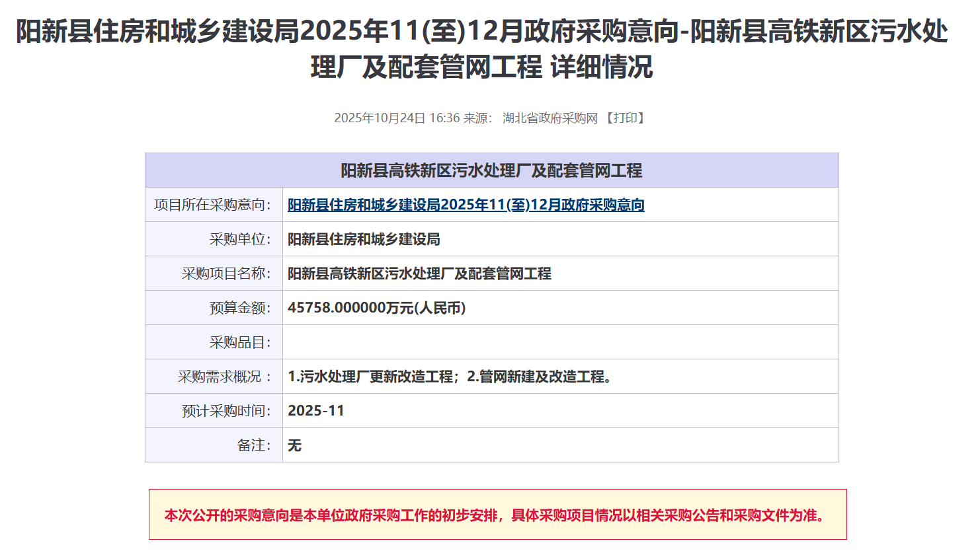Screen dimensions: 980x551
Task: Select the 预算金额 row label
Action: (x=239, y=309)
